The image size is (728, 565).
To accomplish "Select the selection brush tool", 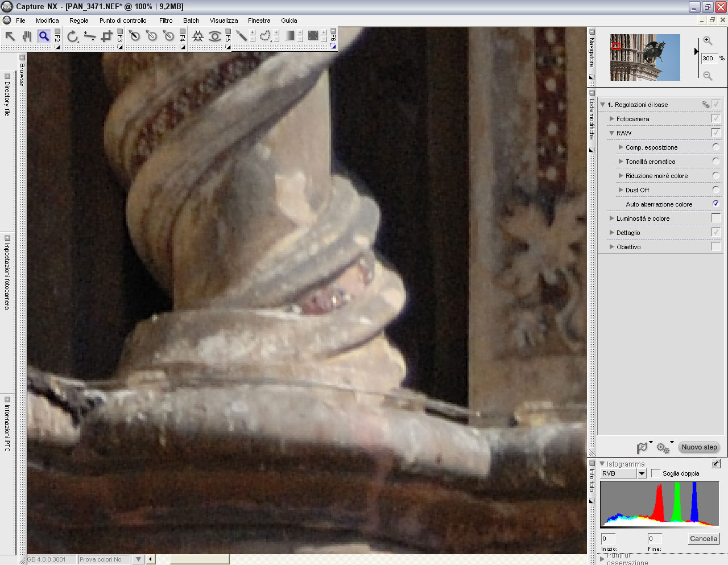I will tap(242, 36).
